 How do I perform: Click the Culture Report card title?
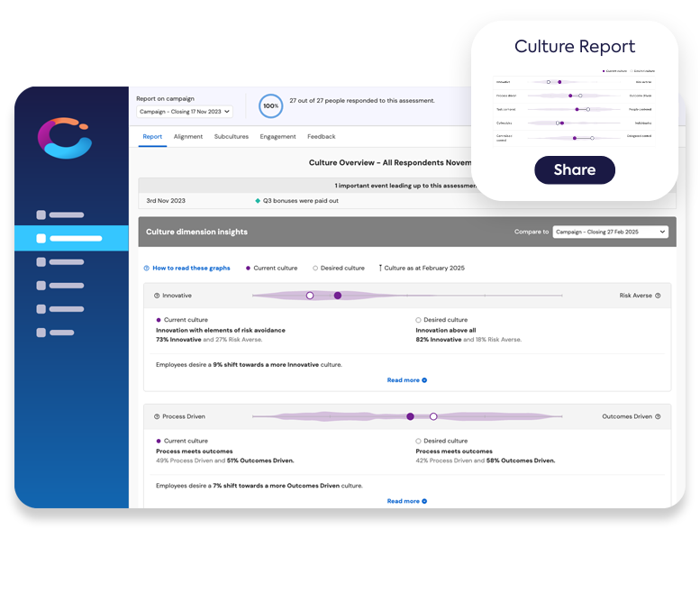coord(575,47)
